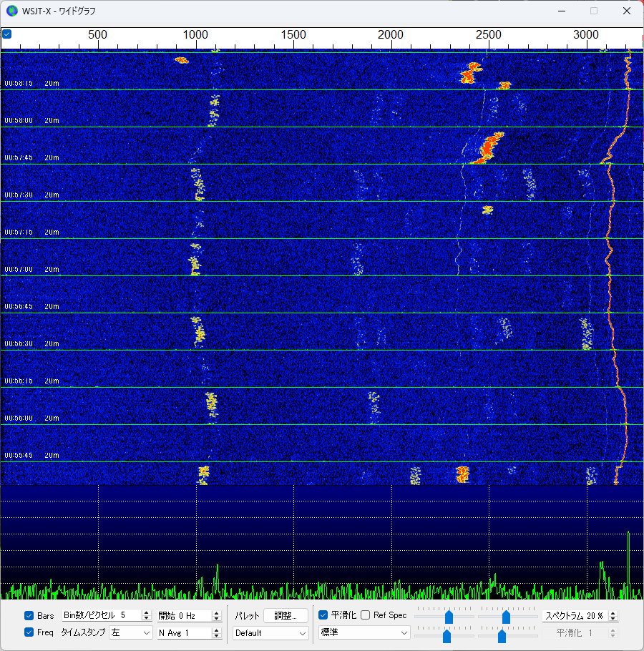Click the upper-right zero slider handle
This screenshot has width=644, height=651.
pos(506,617)
